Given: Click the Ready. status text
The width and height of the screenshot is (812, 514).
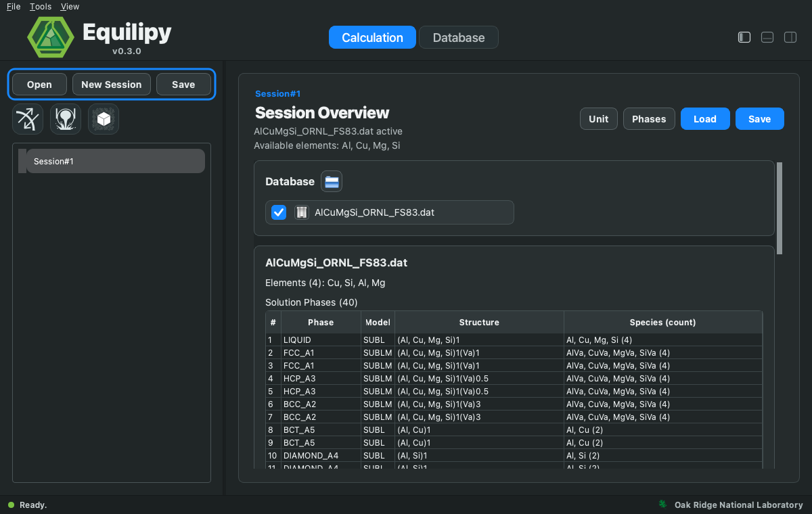Looking at the screenshot, I should tap(33, 505).
